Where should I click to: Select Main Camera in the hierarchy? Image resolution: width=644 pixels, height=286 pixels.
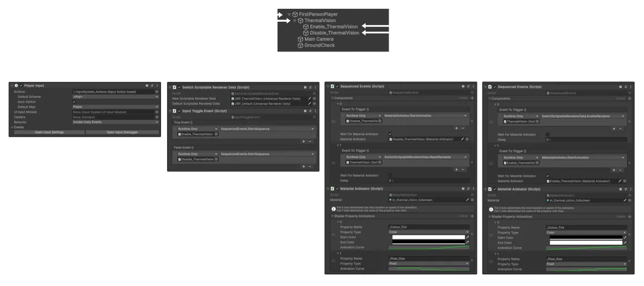pos(319,39)
